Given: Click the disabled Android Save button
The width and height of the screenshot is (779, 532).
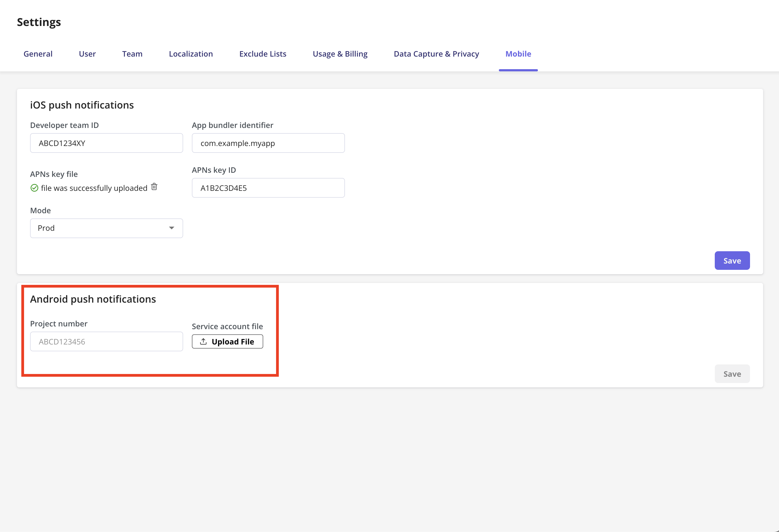Looking at the screenshot, I should tap(732, 373).
